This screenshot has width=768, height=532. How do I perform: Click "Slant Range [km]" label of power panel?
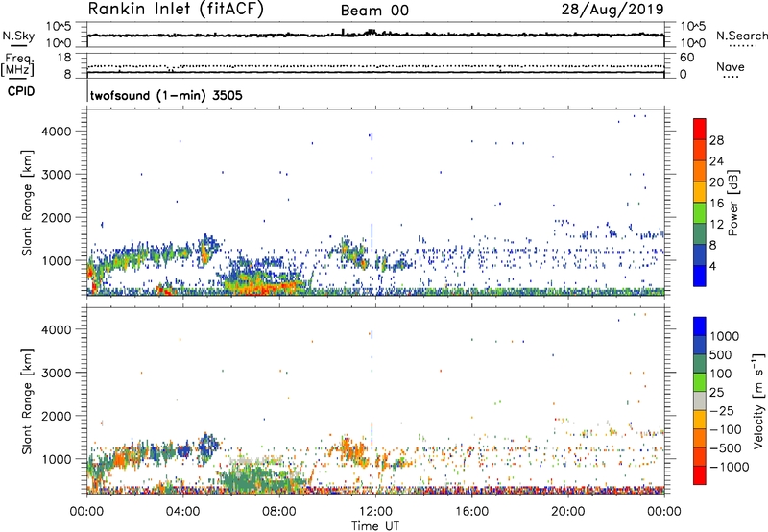(x=28, y=203)
